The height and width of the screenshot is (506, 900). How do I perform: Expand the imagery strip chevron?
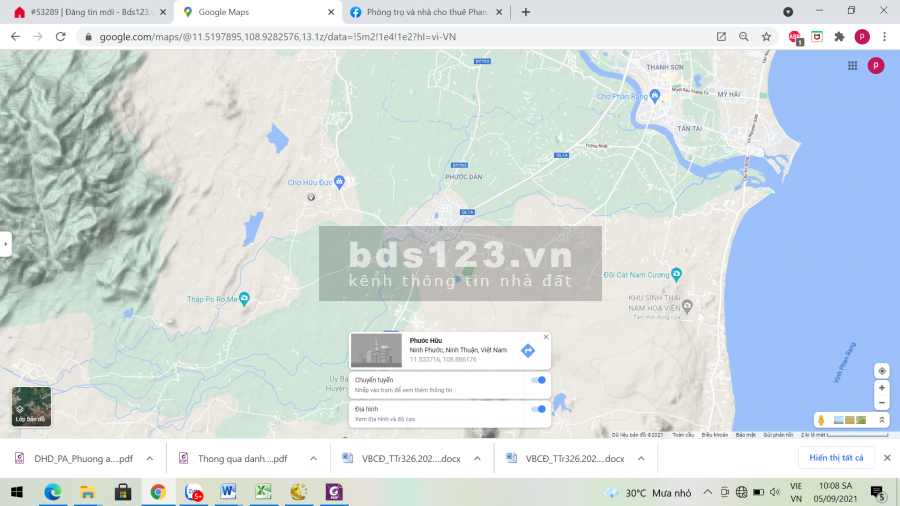point(882,420)
